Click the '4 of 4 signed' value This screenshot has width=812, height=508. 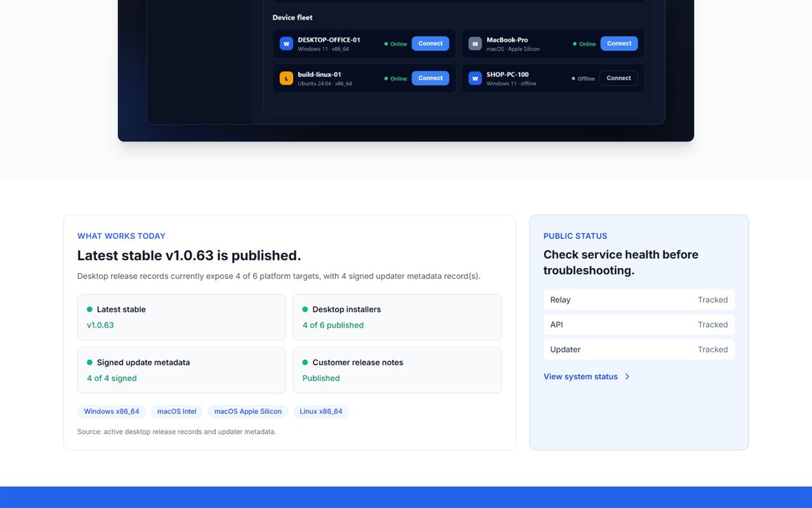(112, 378)
